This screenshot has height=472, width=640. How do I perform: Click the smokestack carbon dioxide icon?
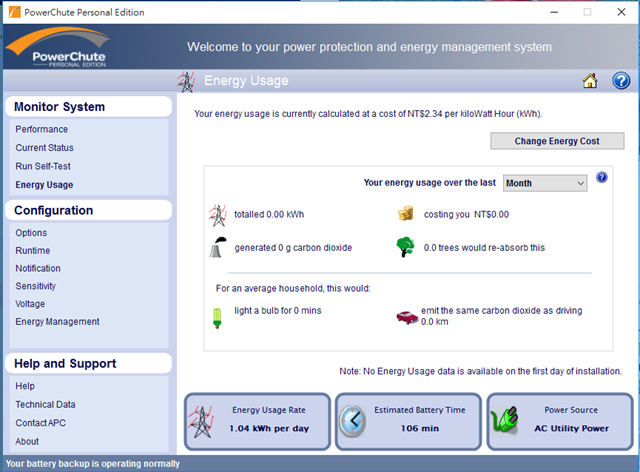click(218, 247)
